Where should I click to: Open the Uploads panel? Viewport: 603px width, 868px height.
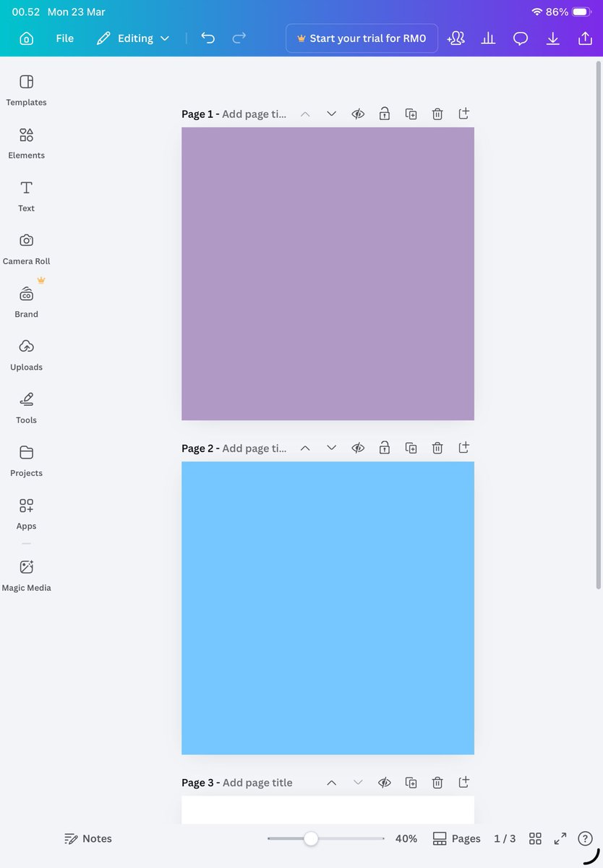point(27,354)
